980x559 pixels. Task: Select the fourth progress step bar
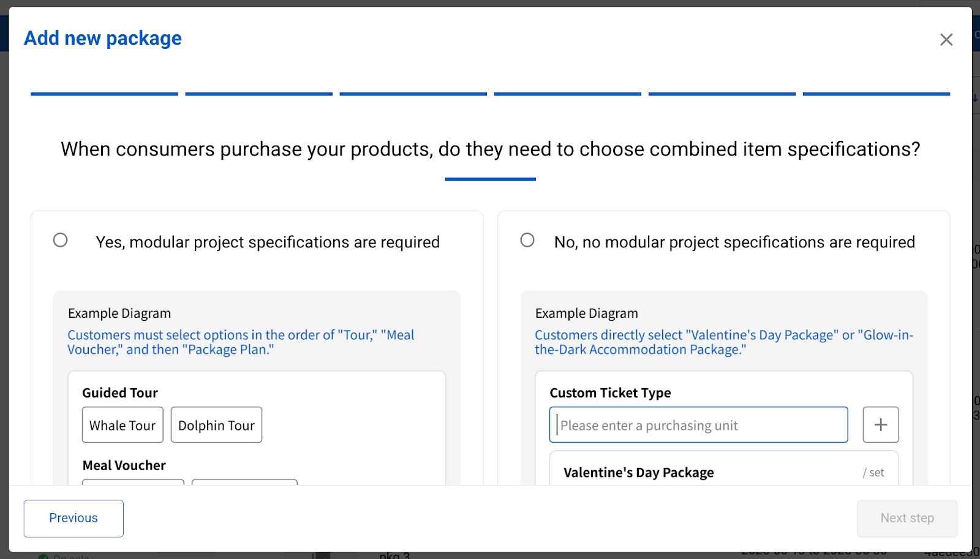[x=567, y=94]
